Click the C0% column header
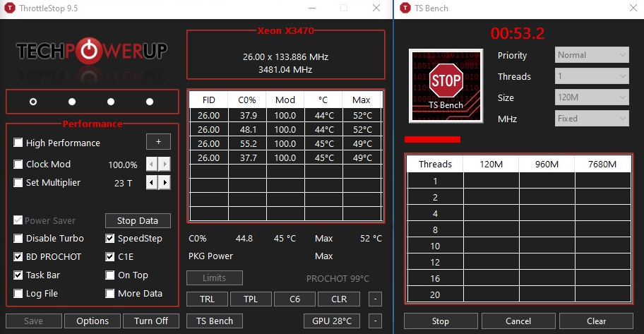The height and width of the screenshot is (334, 644). [247, 100]
